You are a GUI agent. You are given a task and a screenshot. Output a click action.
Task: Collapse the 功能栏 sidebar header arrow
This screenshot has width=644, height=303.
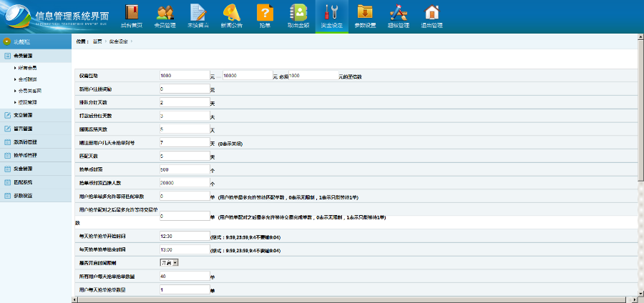(7, 41)
